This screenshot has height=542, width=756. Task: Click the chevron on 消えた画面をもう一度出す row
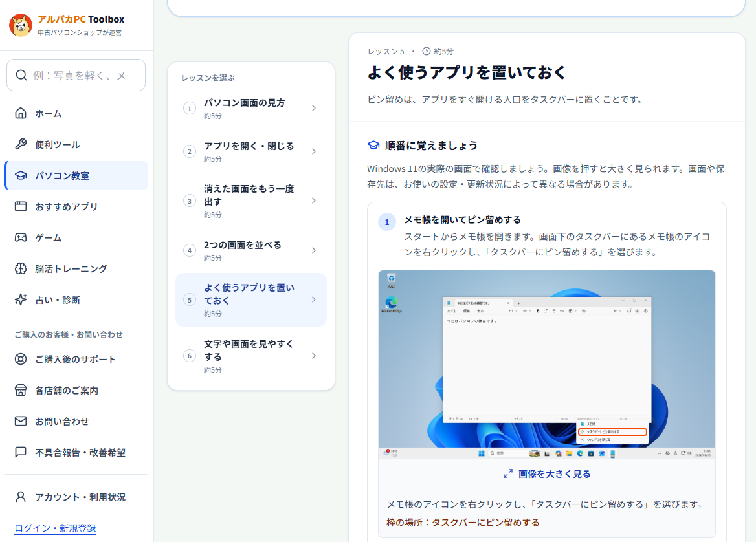tap(314, 201)
